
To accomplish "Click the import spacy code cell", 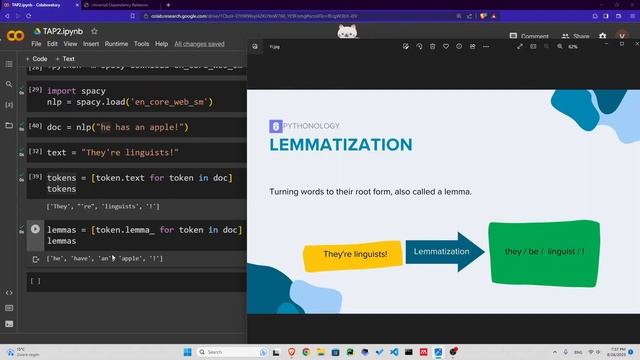I will coord(136,96).
